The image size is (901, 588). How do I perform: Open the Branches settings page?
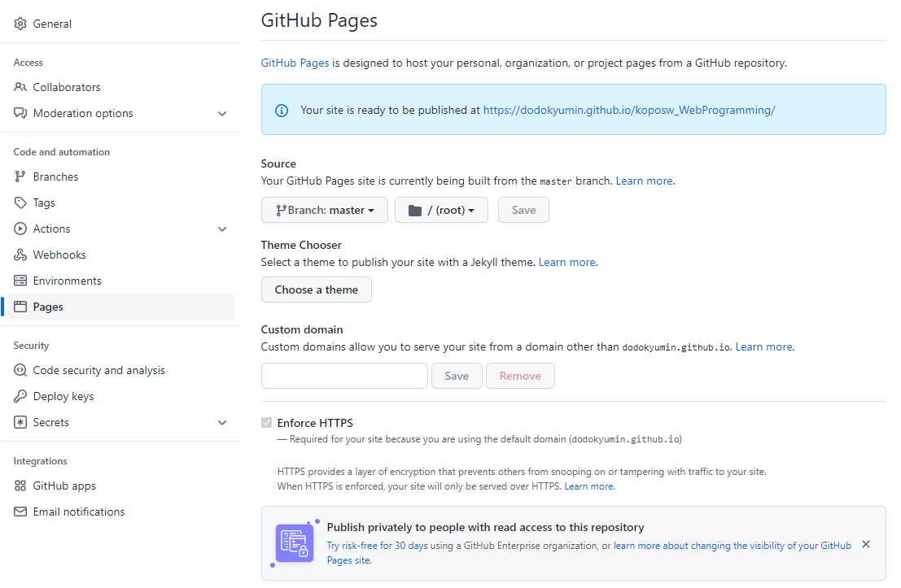120,176
